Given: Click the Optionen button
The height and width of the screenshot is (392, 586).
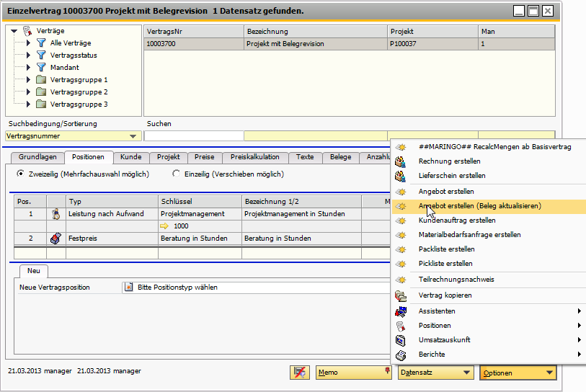Looking at the screenshot, I should tap(518, 373).
